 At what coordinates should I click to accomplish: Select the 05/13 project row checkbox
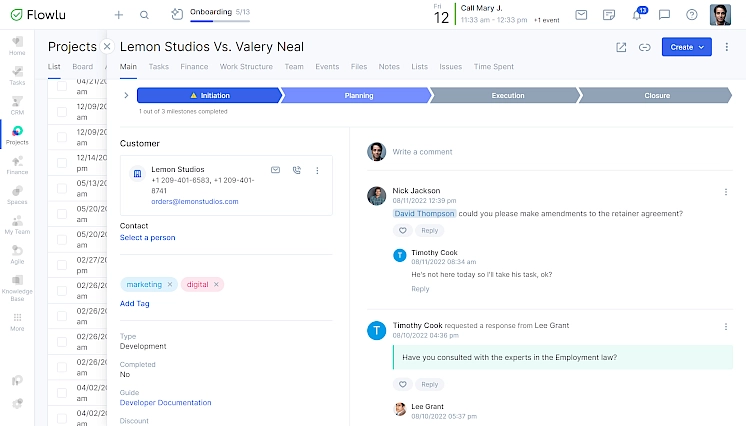(62, 189)
